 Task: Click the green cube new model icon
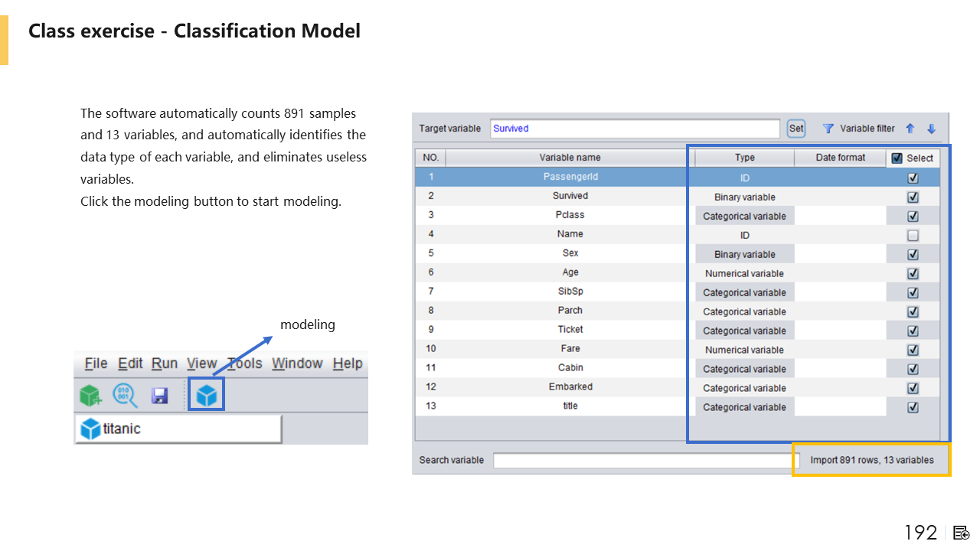tap(90, 395)
